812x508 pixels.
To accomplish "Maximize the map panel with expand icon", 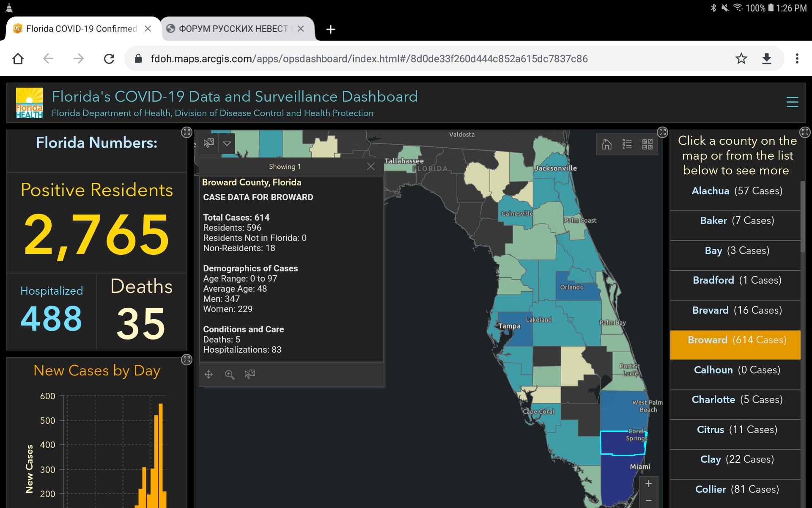I will pyautogui.click(x=662, y=132).
